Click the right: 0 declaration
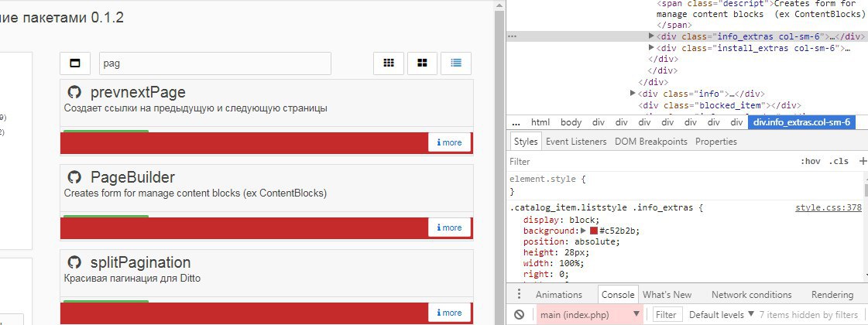Viewport: 868px width, 325px height. [546, 274]
